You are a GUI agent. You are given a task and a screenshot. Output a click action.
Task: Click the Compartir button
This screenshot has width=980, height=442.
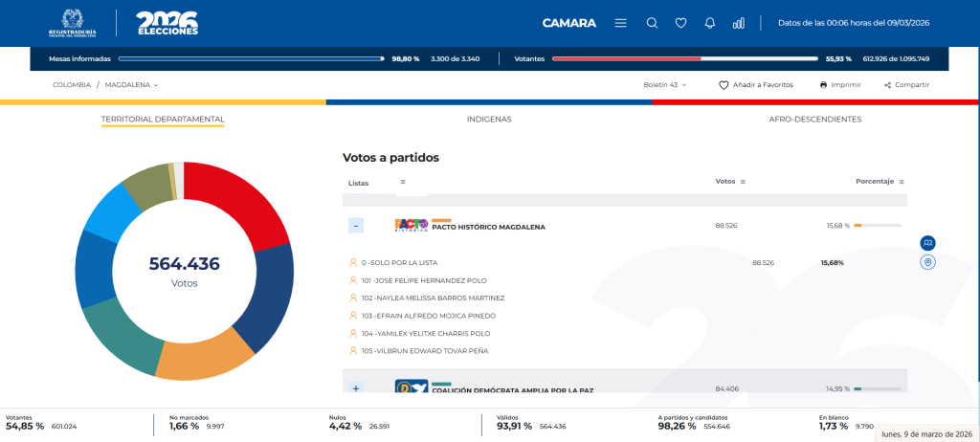[906, 85]
